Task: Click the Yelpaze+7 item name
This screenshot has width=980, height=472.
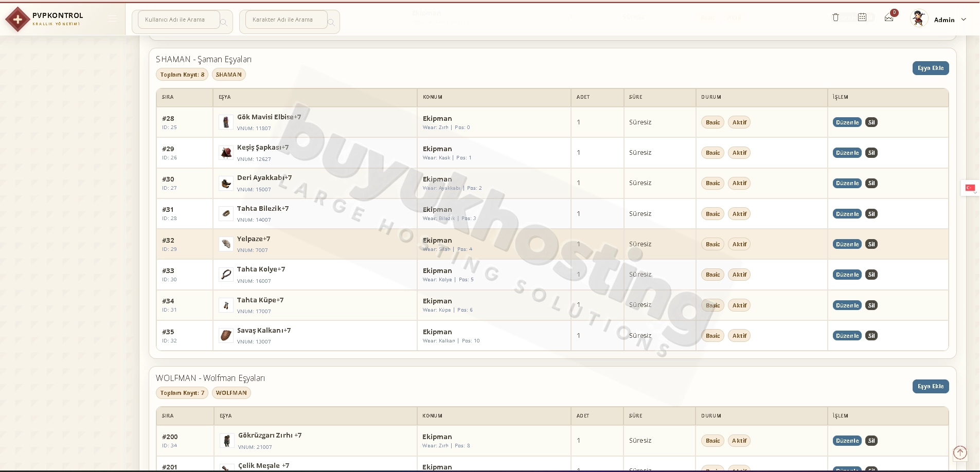Action: (x=254, y=239)
